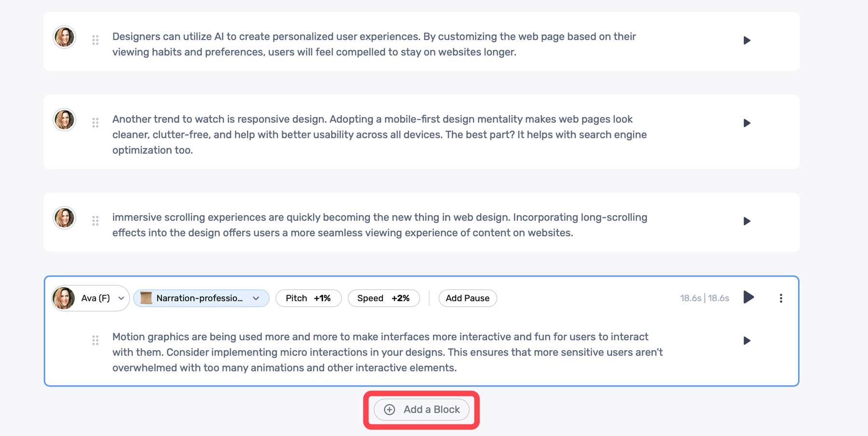Click the drag handle of the responsive design block
This screenshot has width=868, height=436.
[95, 123]
